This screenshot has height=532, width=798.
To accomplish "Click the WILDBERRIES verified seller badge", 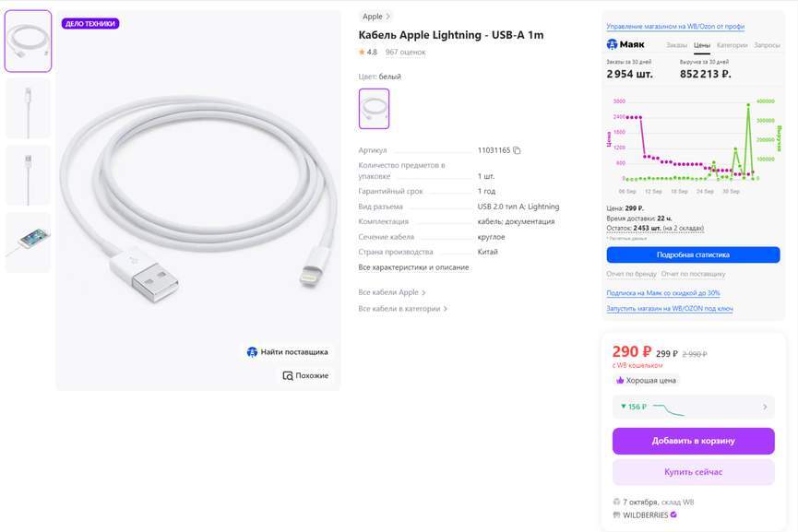I will click(673, 514).
